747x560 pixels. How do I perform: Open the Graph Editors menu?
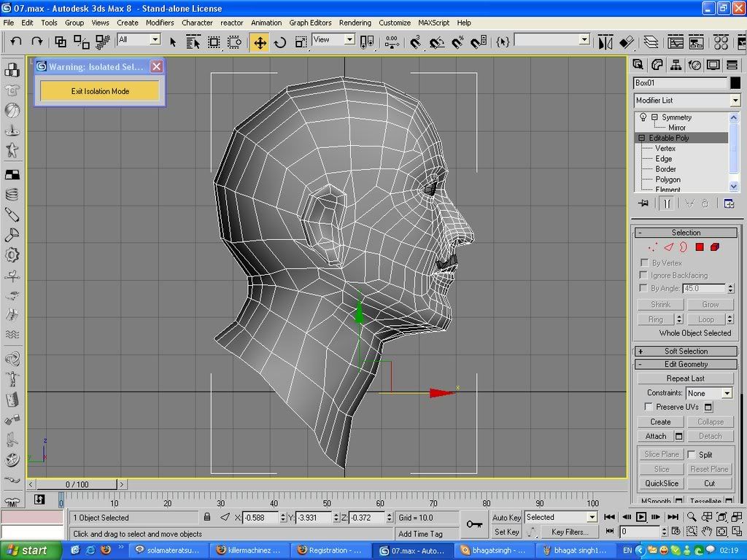tap(310, 23)
